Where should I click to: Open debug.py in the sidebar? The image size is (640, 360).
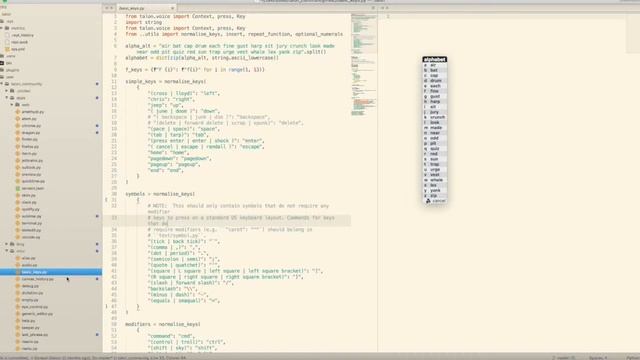(30, 286)
